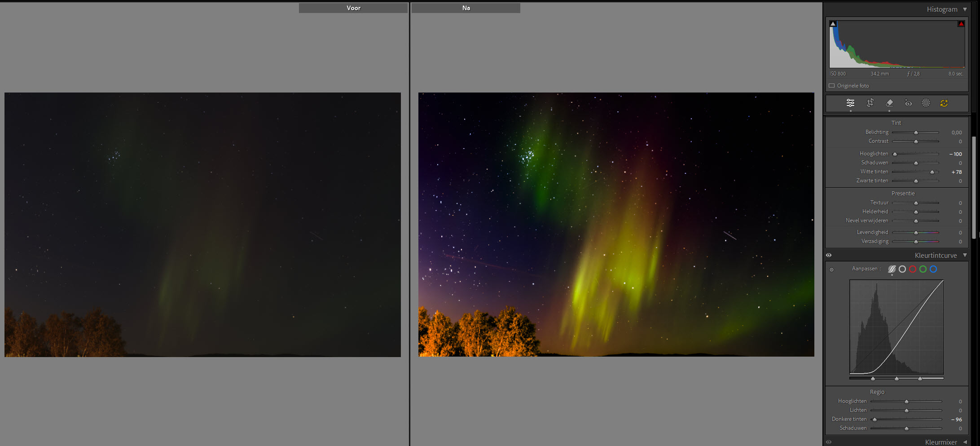The height and width of the screenshot is (446, 980).
Task: Click the Na aurora preview image
Action: (x=616, y=225)
